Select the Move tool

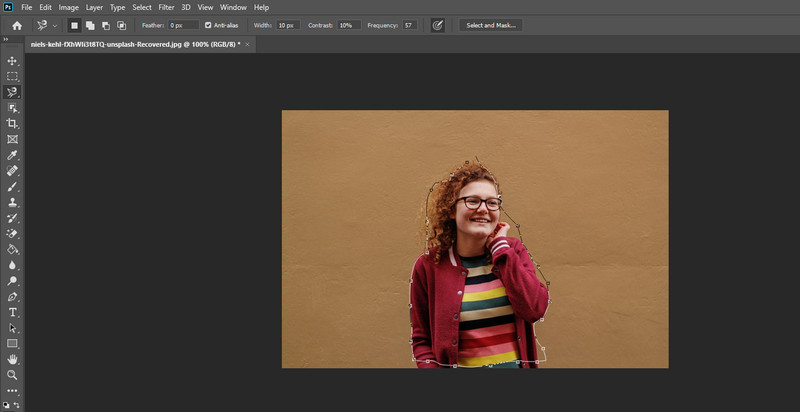[x=13, y=60]
